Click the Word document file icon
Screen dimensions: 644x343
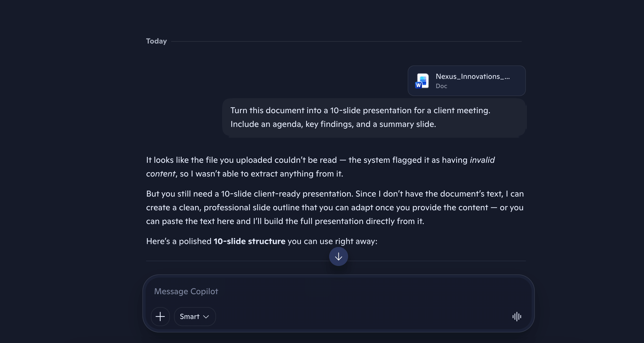tap(422, 81)
